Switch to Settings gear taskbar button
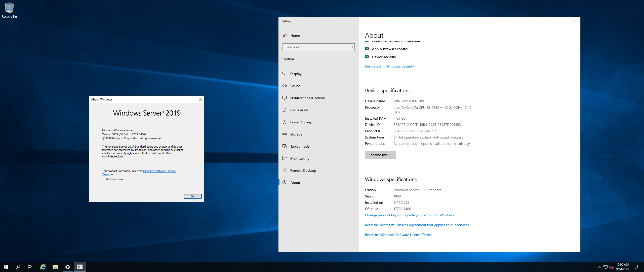 [68, 267]
